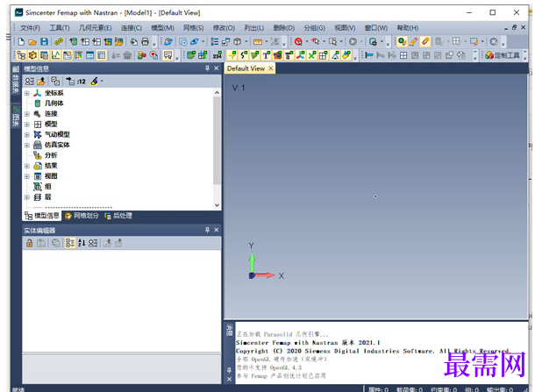Screen dimensions: 542x392
Task: Click the 3D cube view style icon
Action: 238,42
